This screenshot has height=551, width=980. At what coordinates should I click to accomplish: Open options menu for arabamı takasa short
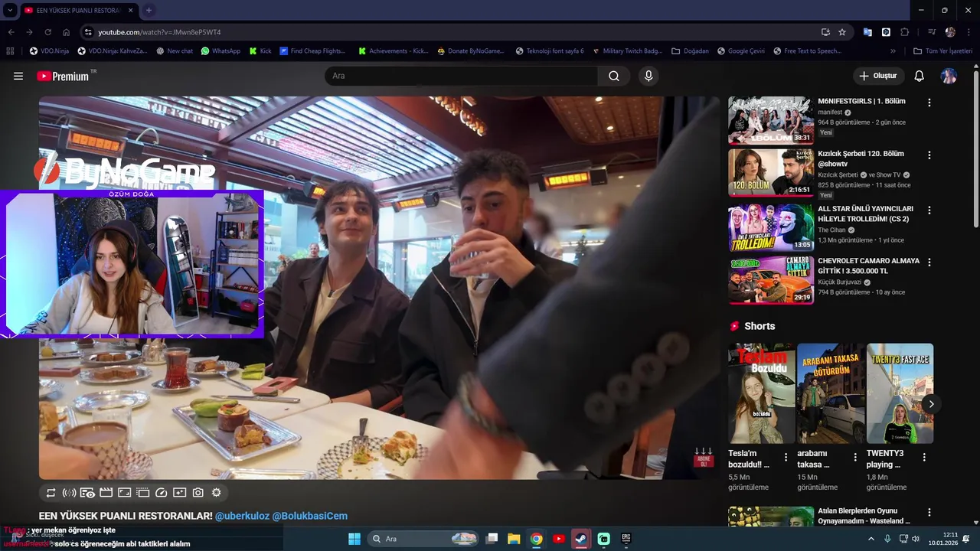click(855, 457)
